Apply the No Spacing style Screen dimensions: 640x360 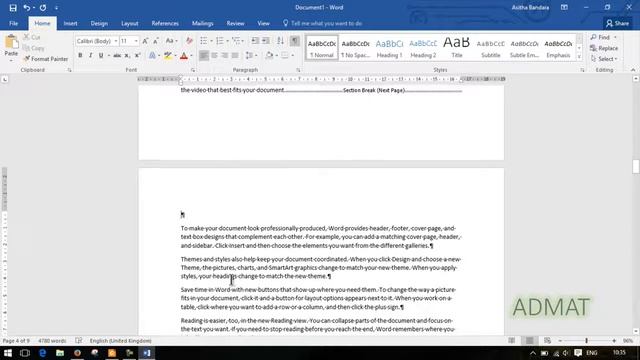356,48
